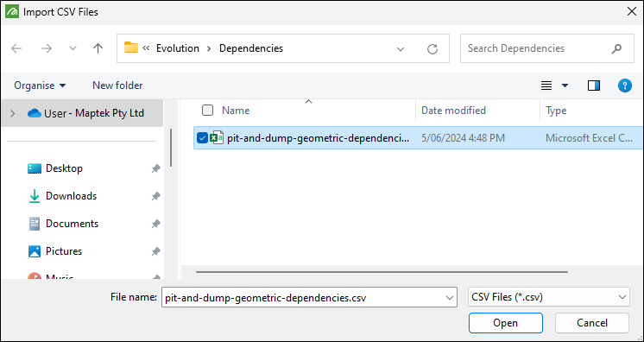Toggle the preview pane icon

point(594,85)
